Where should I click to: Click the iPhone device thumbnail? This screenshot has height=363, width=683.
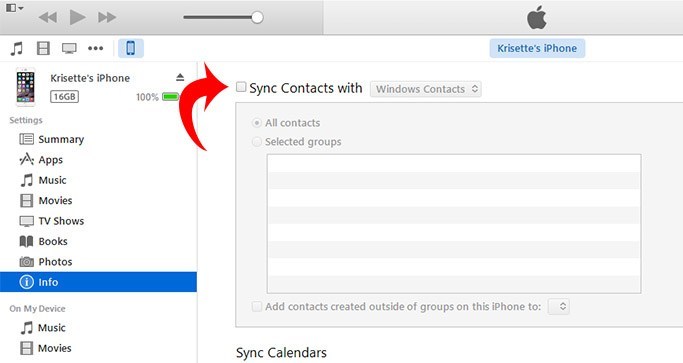tap(25, 87)
